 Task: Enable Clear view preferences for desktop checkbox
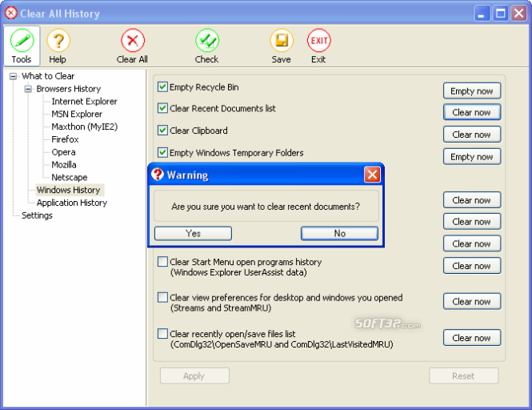coord(162,298)
